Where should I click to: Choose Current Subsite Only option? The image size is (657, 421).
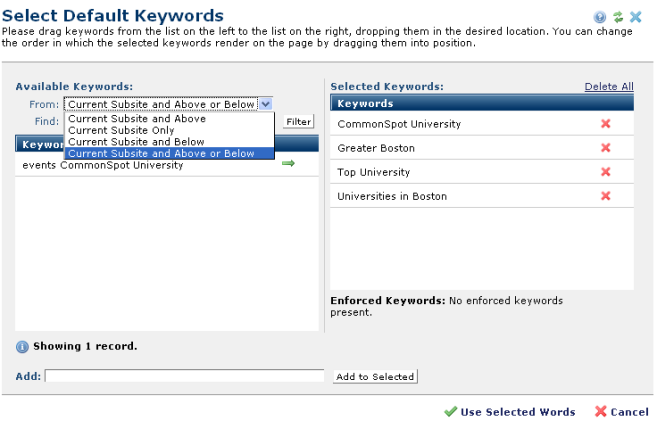point(121,130)
